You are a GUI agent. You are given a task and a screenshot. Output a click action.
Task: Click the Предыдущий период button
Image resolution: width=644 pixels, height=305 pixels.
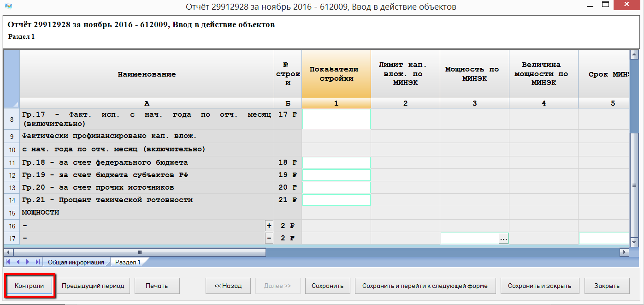93,286
